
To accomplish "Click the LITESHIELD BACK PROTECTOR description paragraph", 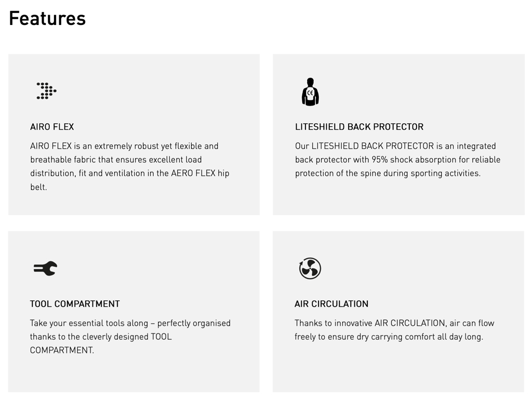I will click(397, 159).
